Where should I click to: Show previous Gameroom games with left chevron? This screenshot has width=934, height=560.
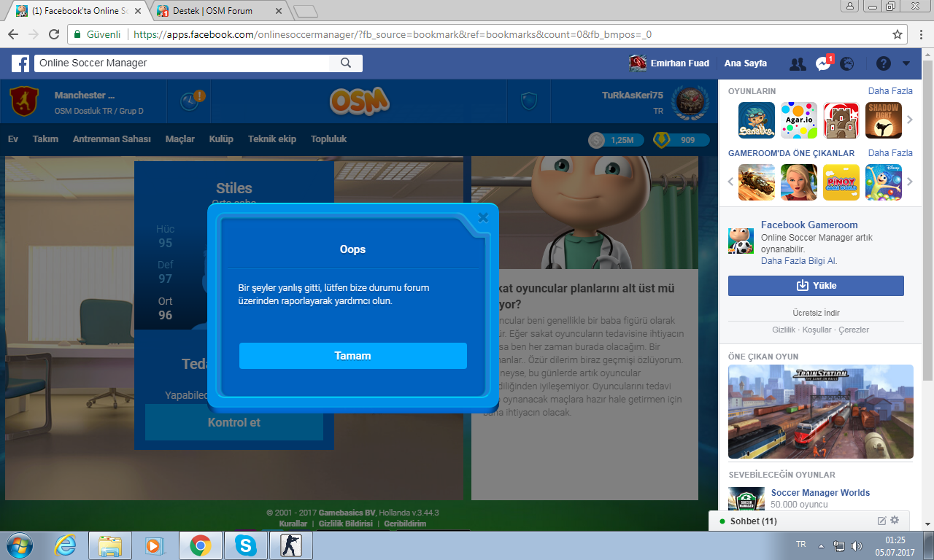[731, 182]
